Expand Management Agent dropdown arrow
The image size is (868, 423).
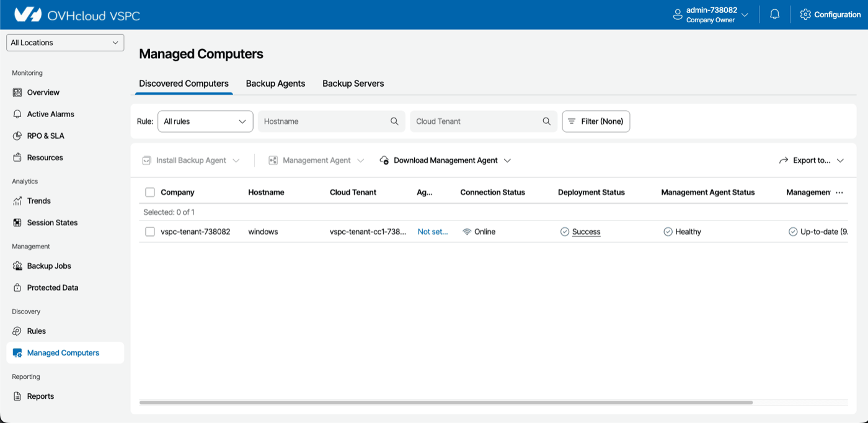tap(362, 160)
